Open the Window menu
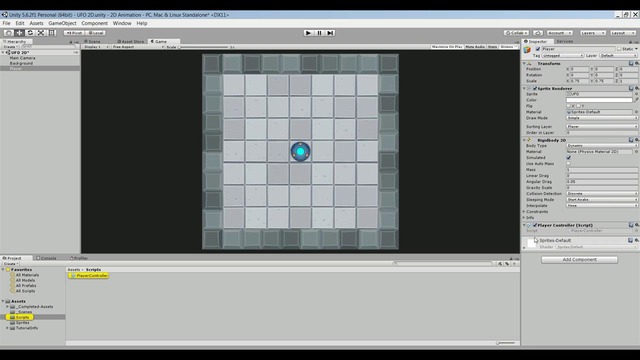This screenshot has height=360, width=640. pyautogui.click(x=122, y=23)
